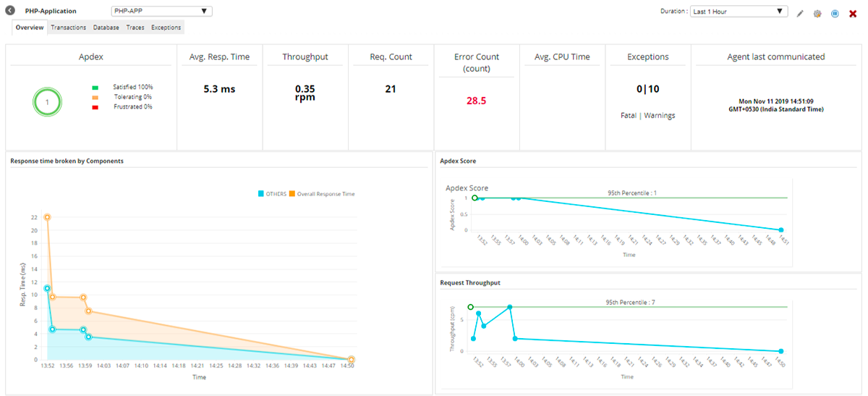Switch to the Transactions tab
This screenshot has width=868, height=396.
coord(69,28)
